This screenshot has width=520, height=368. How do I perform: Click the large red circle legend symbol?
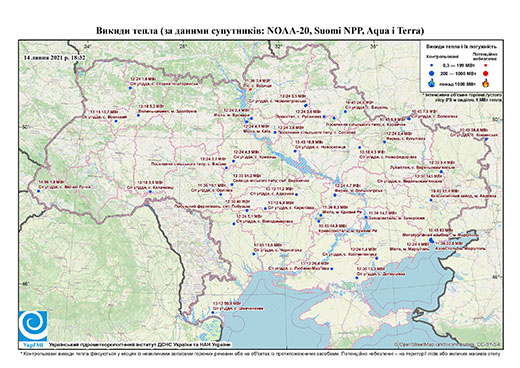coord(485,74)
